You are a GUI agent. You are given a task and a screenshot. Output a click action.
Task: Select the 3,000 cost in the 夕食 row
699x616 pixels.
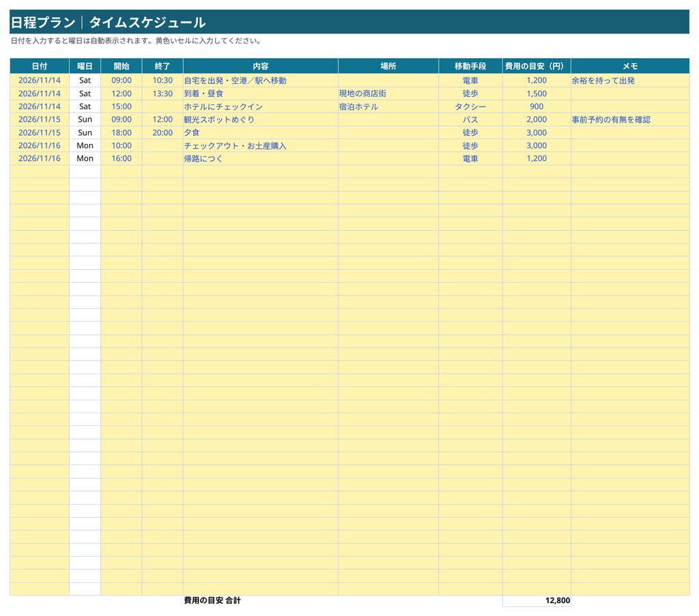click(537, 132)
